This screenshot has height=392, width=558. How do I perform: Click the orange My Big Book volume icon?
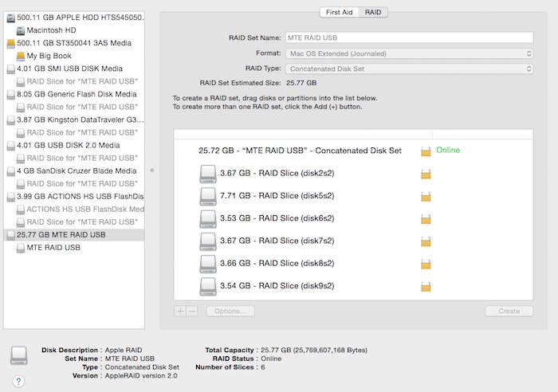21,56
